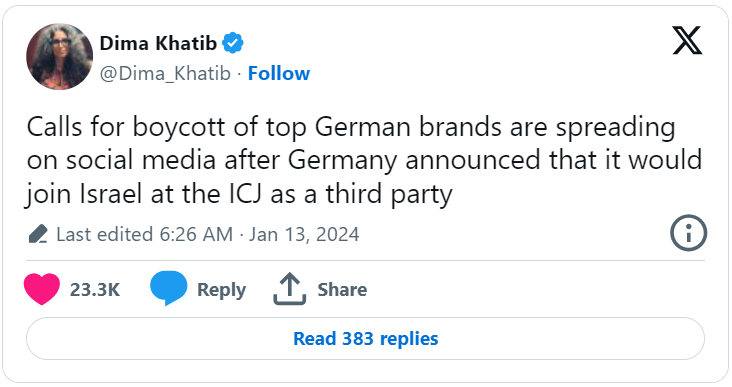Viewport: 732px width, 387px height.
Task: Follow the @Dima_Khatib account
Action: point(279,73)
